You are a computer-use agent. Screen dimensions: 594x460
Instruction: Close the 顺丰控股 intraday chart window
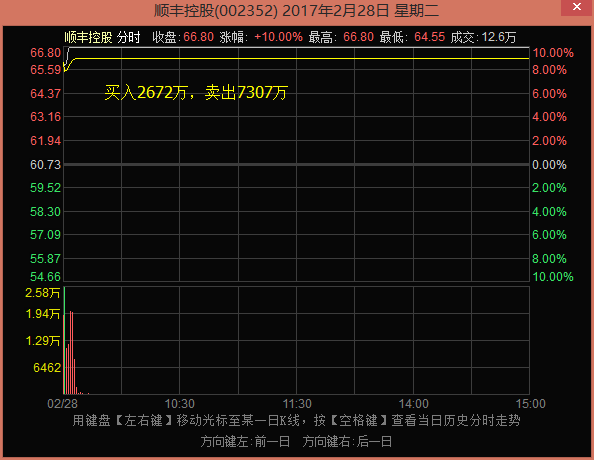pyautogui.click(x=577, y=7)
